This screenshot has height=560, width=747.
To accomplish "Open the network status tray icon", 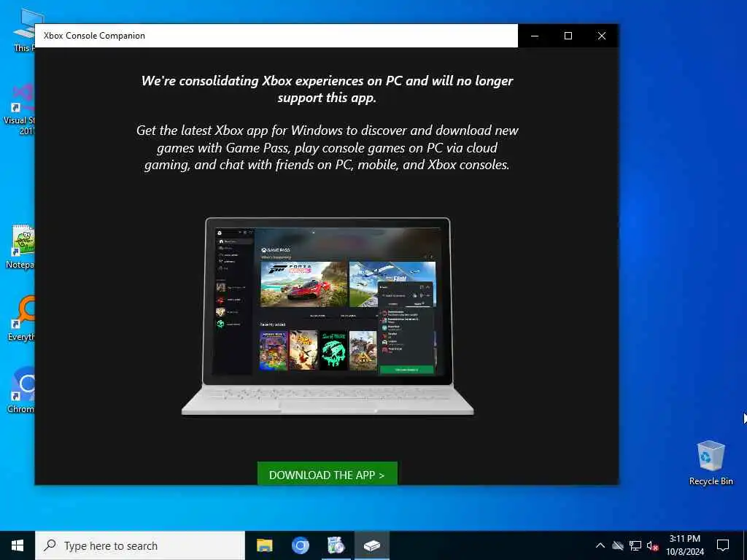I will click(635, 545).
